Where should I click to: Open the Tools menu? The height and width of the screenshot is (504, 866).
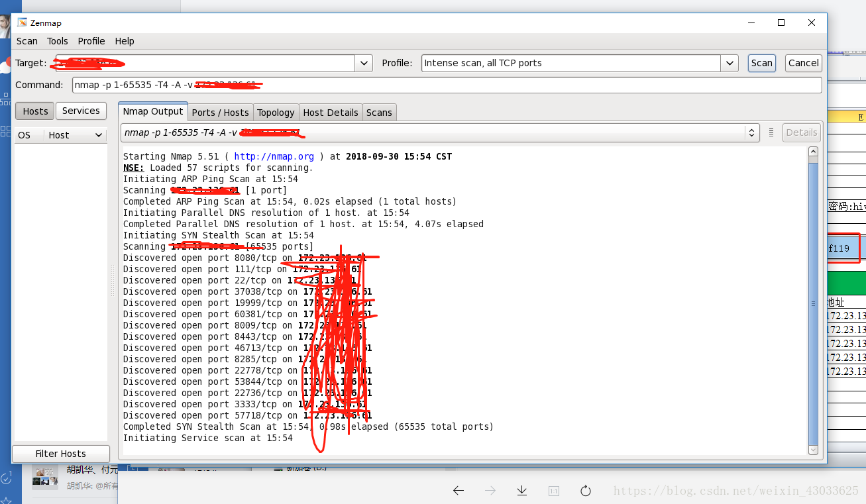pyautogui.click(x=58, y=40)
